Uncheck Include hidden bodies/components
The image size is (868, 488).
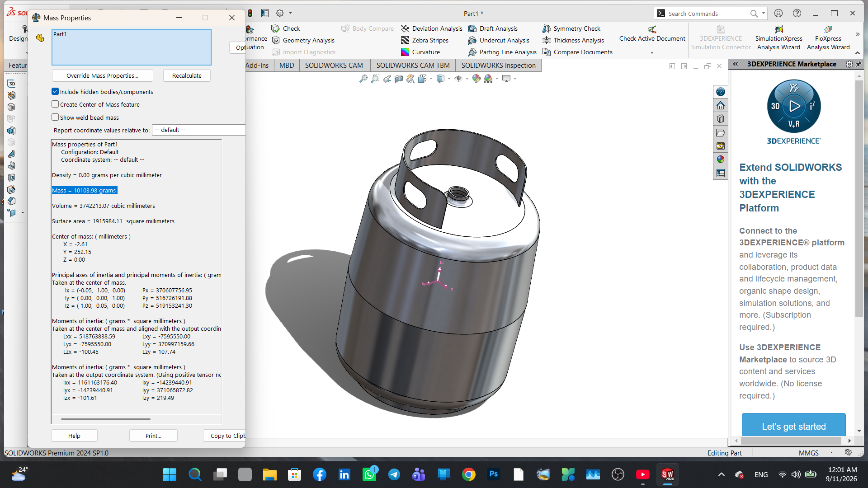pos(55,92)
